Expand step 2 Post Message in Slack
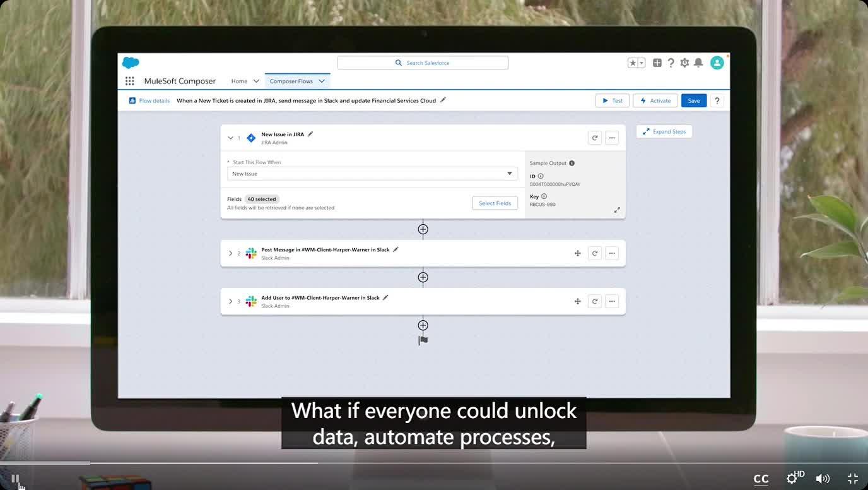This screenshot has width=868, height=490. point(230,253)
